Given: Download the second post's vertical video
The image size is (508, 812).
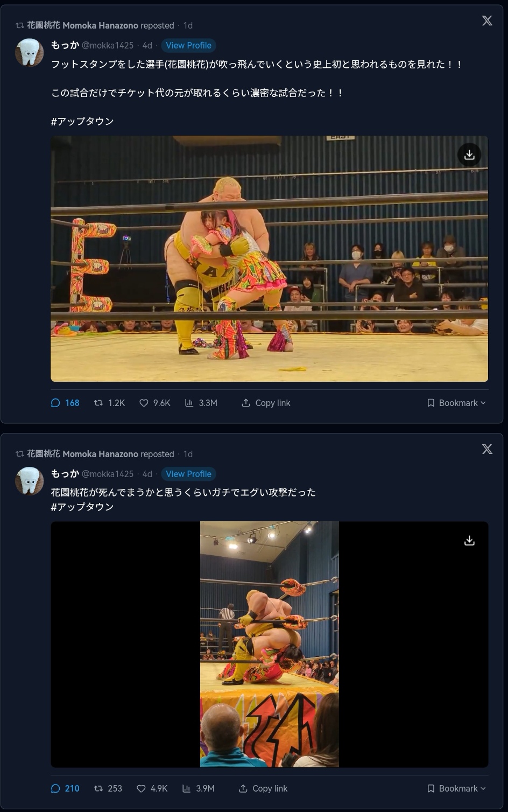Looking at the screenshot, I should coord(469,540).
